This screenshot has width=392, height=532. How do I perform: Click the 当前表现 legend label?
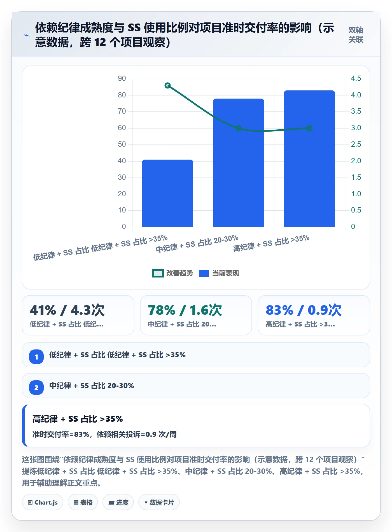225,273
